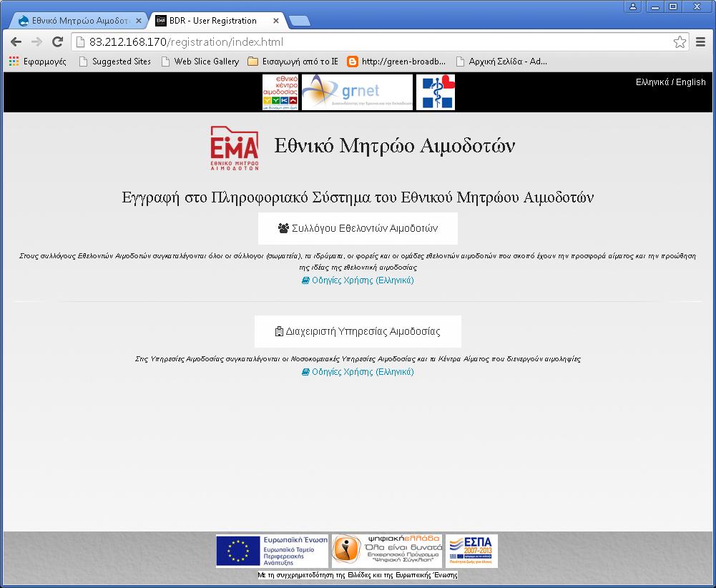Open the Εφαρμογές apps grid icon

[x=14, y=62]
